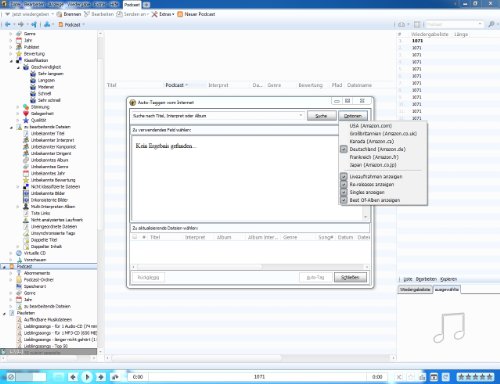Collapse Geschwindigkeit tree node
500x384 pixels.
[18, 67]
